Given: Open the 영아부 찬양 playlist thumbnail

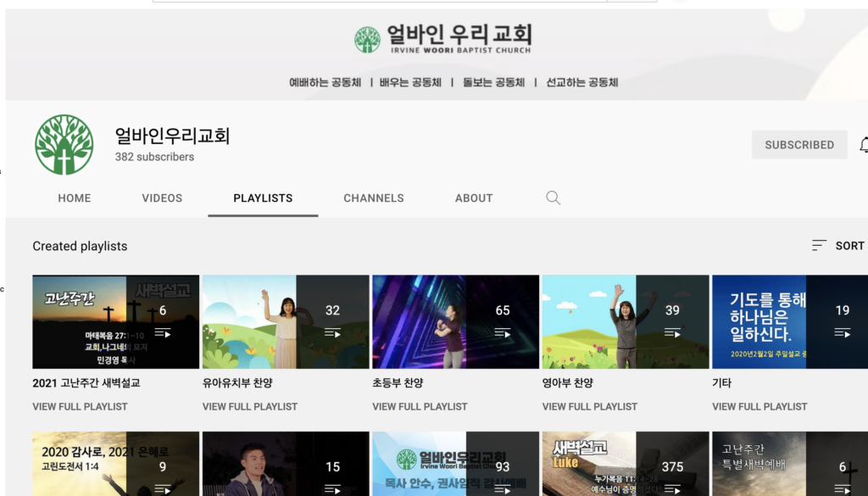Looking at the screenshot, I should (626, 321).
